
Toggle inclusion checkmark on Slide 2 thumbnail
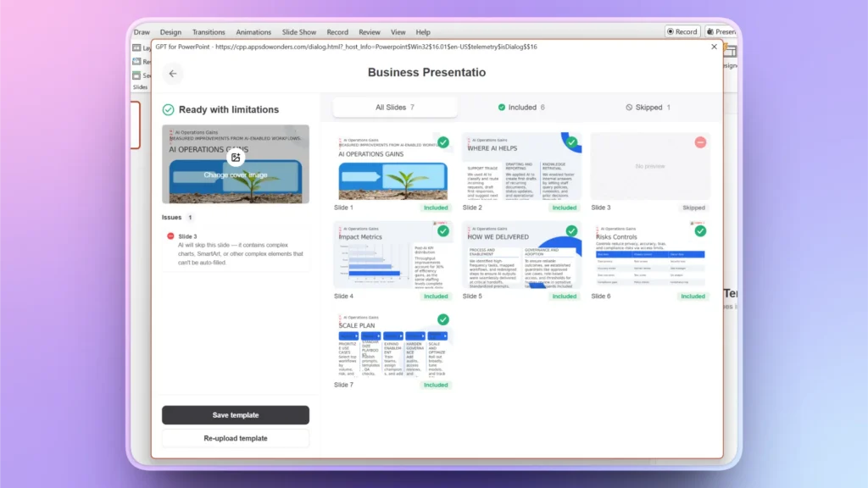[571, 142]
